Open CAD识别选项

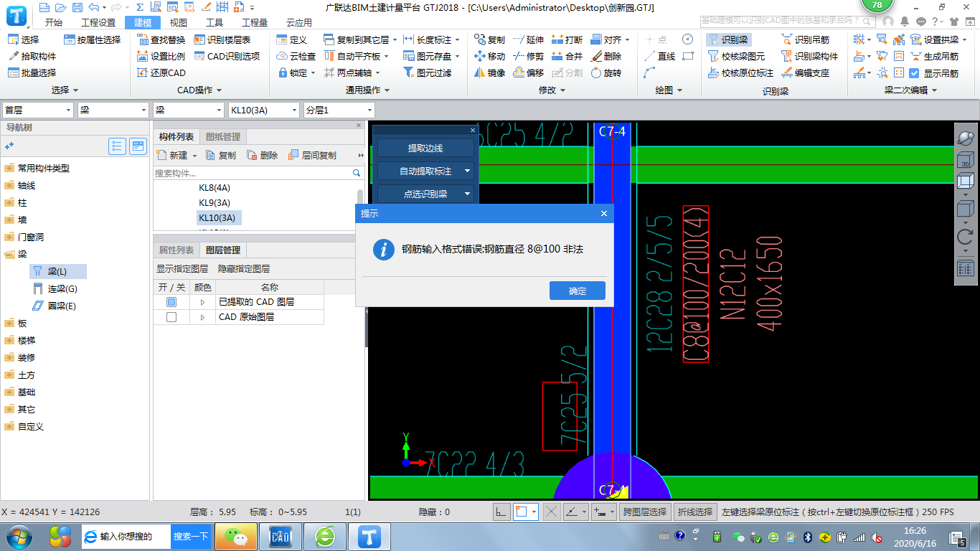pos(227,56)
